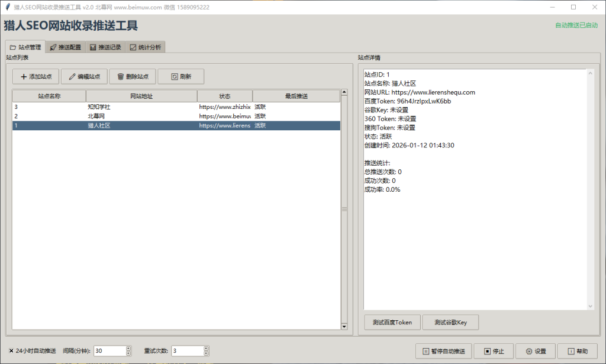Pause auto push with 暂停自动推送 button

[443, 351]
